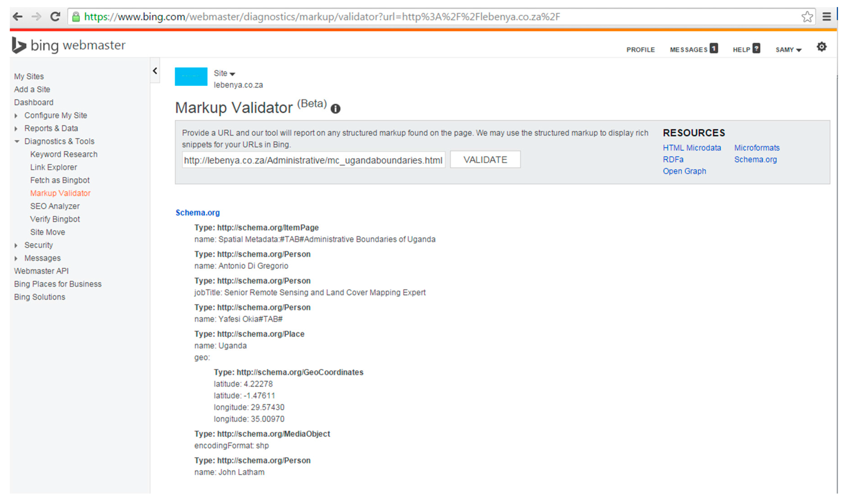Viewport: 845px width, 504px height.
Task: Open RDFa resource link
Action: coord(673,159)
